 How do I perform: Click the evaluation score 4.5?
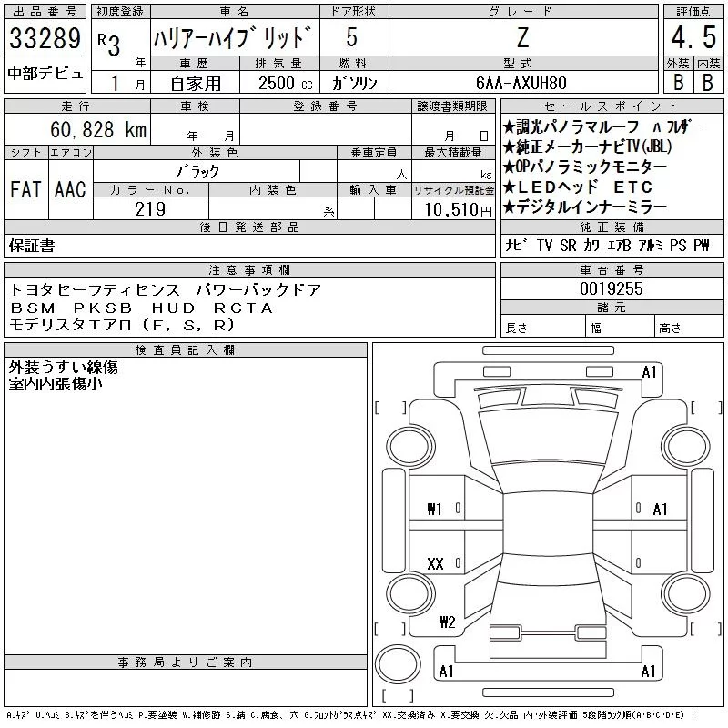[x=693, y=37]
